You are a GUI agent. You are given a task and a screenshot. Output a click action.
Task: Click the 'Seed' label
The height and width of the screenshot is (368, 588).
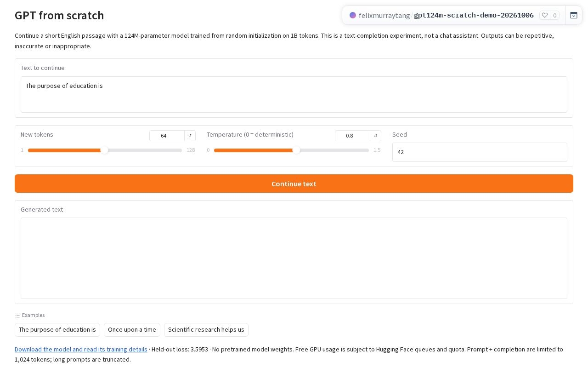pyautogui.click(x=400, y=134)
